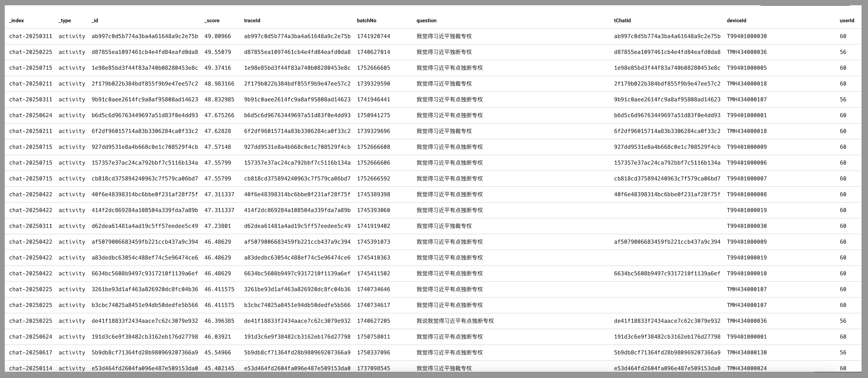Click index cell chat-20250617
This screenshot has height=378, width=868.
[x=31, y=353]
